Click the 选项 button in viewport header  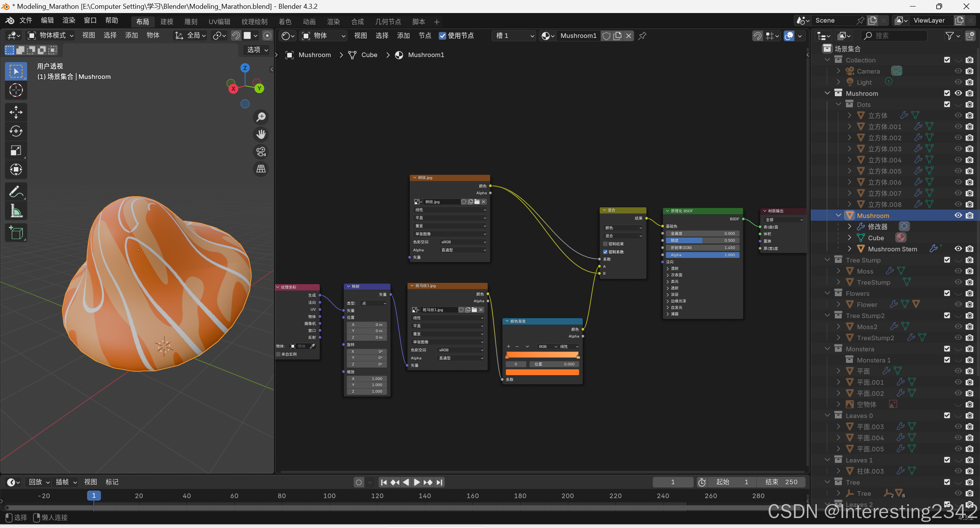click(x=257, y=50)
